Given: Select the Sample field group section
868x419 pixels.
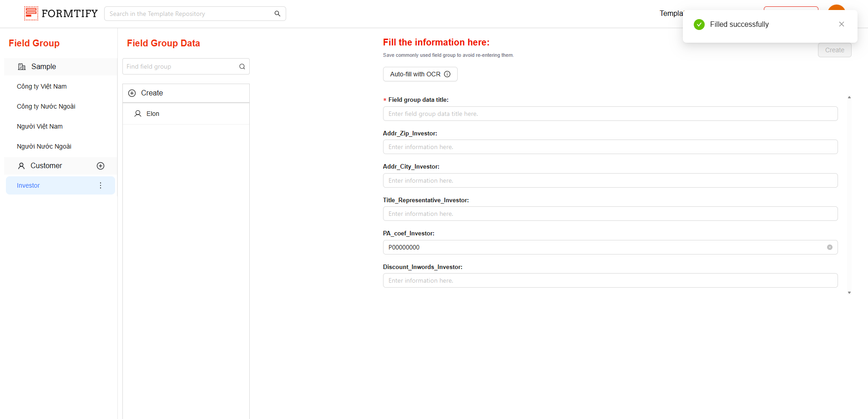Looking at the screenshot, I should coord(44,67).
